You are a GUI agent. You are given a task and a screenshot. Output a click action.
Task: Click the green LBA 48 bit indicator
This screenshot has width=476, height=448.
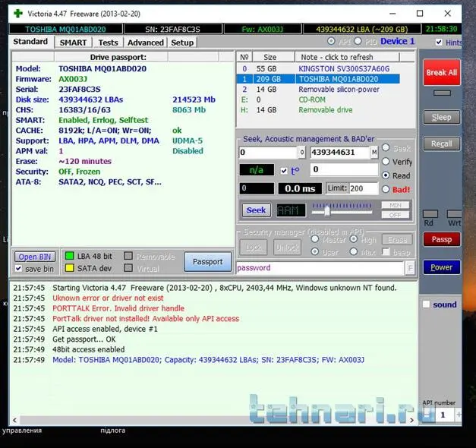tap(69, 257)
